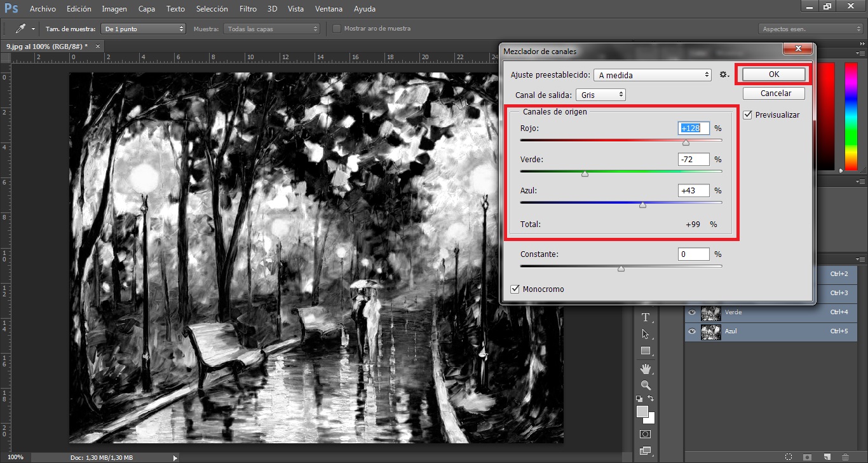Toggle the Previsualizar checkbox
This screenshot has height=463, width=868.
pos(748,114)
